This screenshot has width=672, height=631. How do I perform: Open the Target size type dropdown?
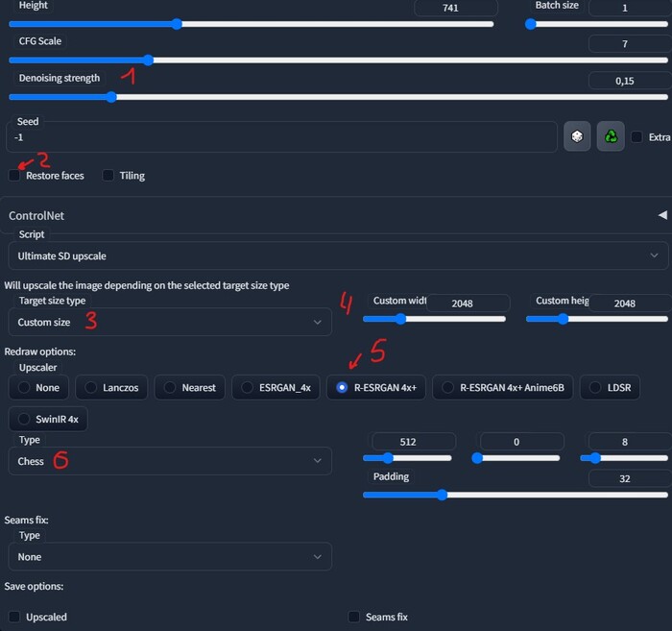pos(170,322)
